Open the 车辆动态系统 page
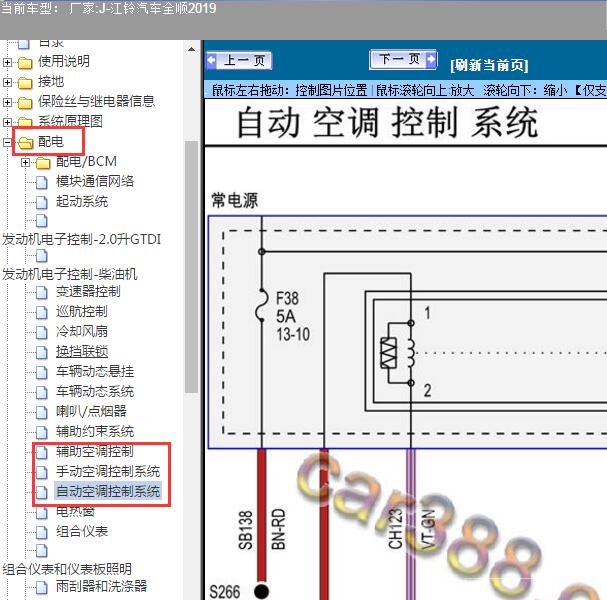Viewport: 607px width, 600px height. click(x=95, y=392)
